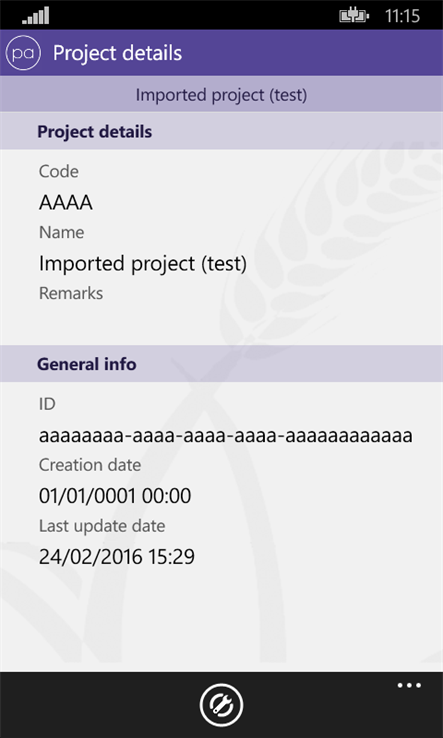Tap the Code field label
This screenshot has width=443, height=738.
(59, 171)
